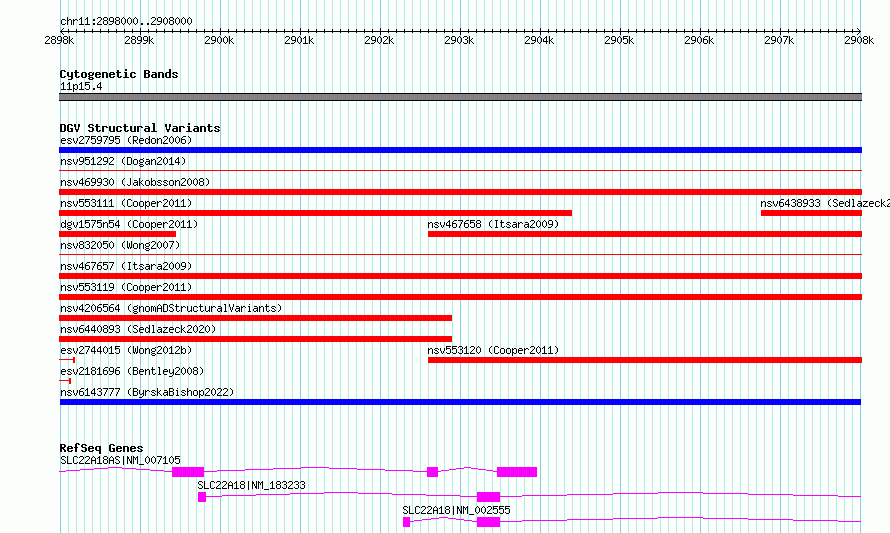Click the nsv6440893 (Sedlazeck2020) label

pos(138,329)
